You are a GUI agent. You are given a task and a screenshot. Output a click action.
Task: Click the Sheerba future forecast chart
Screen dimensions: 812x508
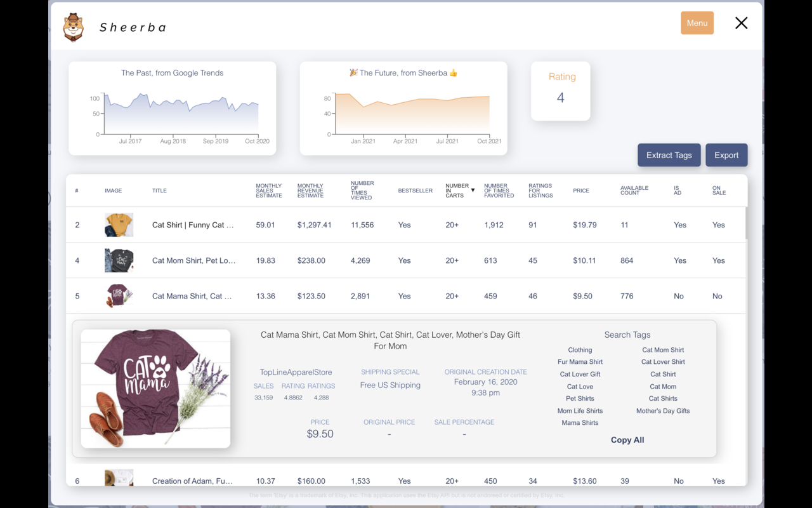pos(403,108)
